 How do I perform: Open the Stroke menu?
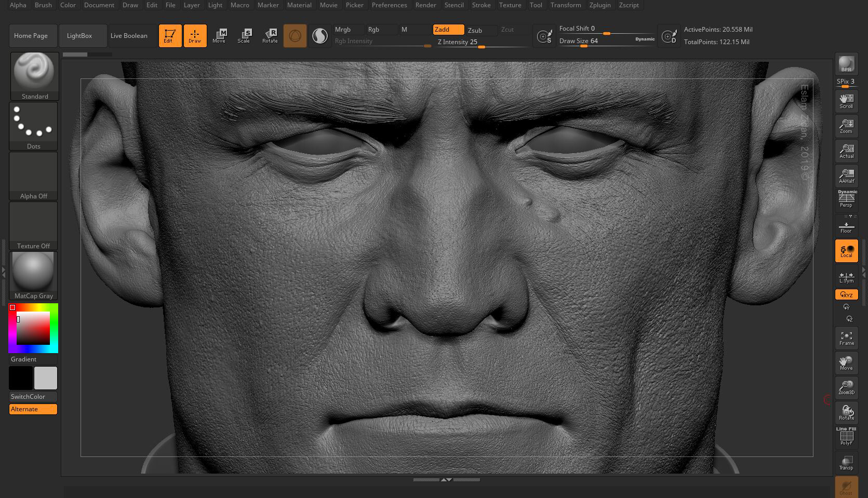(481, 5)
